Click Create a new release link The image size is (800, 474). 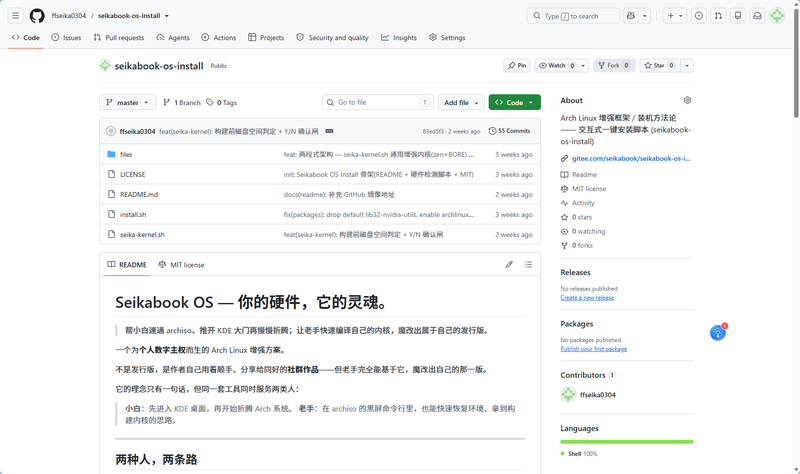click(587, 297)
